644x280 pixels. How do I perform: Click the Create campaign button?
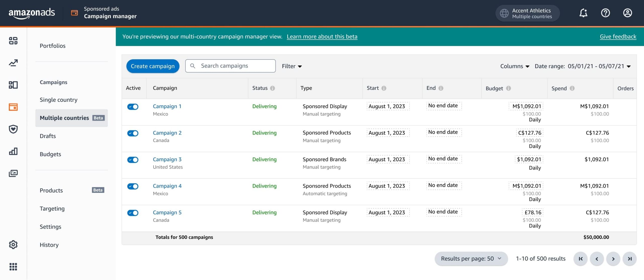click(x=153, y=66)
